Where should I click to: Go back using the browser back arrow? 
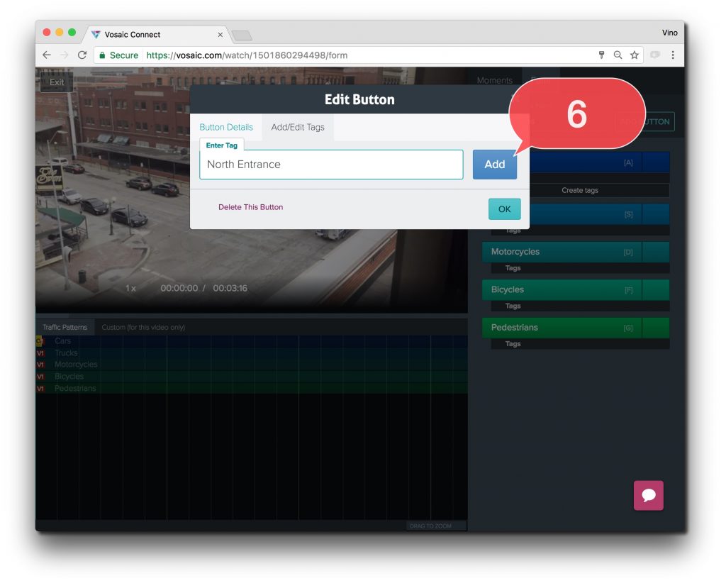coord(47,55)
